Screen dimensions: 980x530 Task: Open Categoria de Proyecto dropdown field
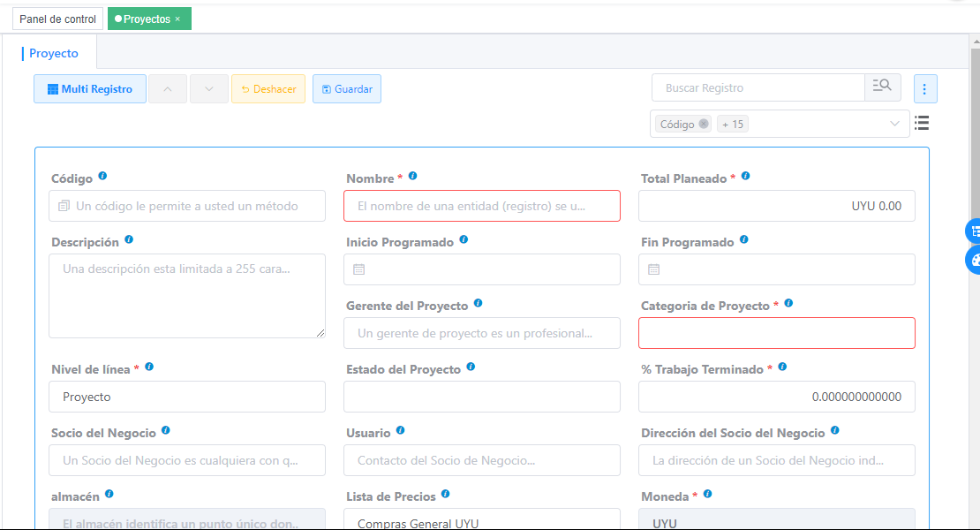click(776, 333)
